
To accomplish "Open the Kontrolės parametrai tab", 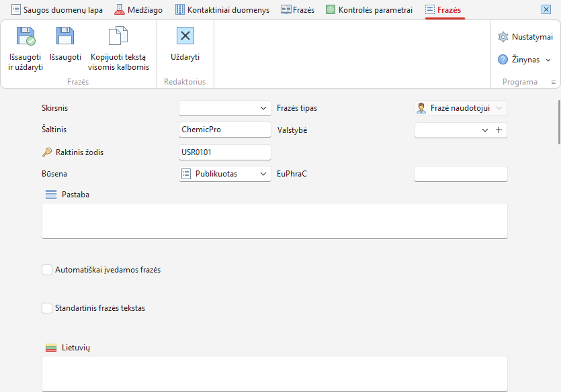I will point(369,9).
